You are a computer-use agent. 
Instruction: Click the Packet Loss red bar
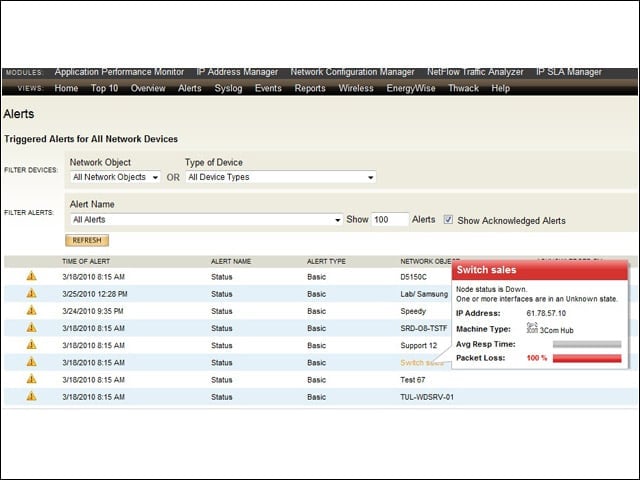coord(587,358)
